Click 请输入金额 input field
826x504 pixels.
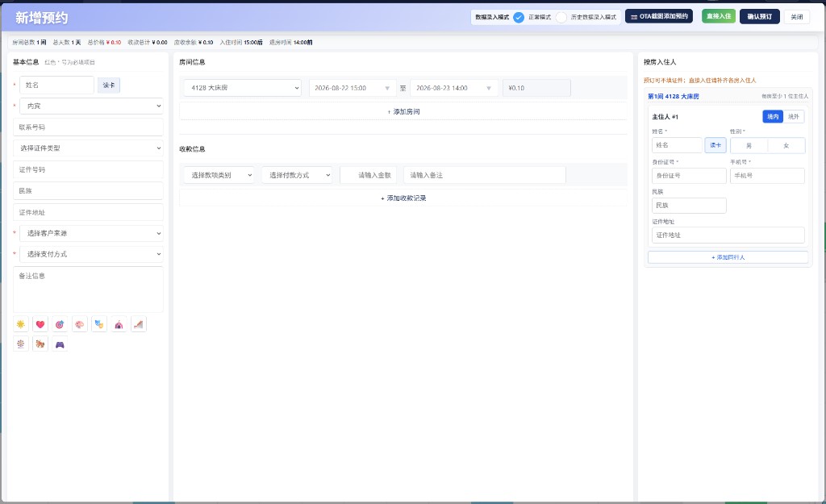coord(368,175)
